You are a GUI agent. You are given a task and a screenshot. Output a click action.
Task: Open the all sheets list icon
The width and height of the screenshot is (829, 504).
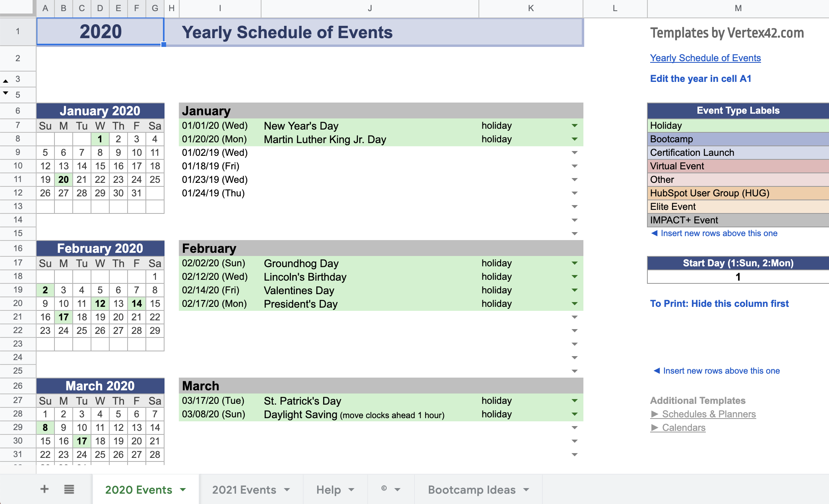point(69,489)
